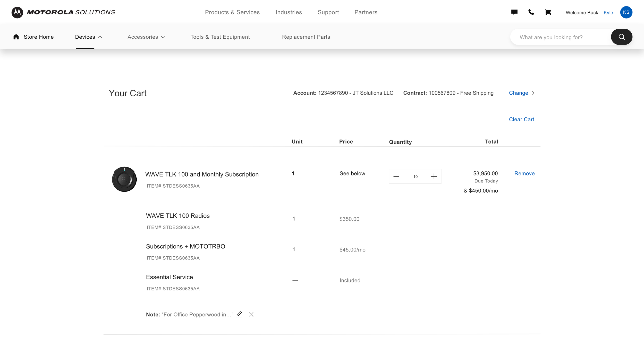The image size is (644, 344).
Task: Click the Clear Cart link
Action: click(521, 119)
